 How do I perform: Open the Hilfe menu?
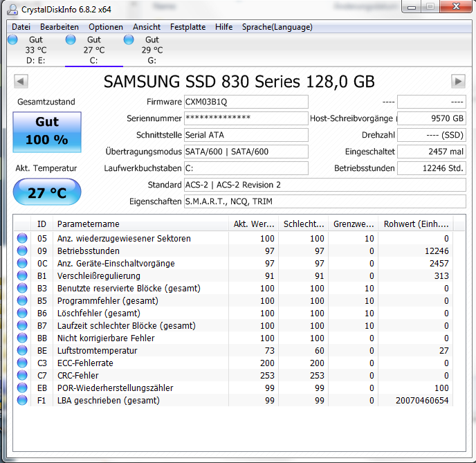point(223,27)
